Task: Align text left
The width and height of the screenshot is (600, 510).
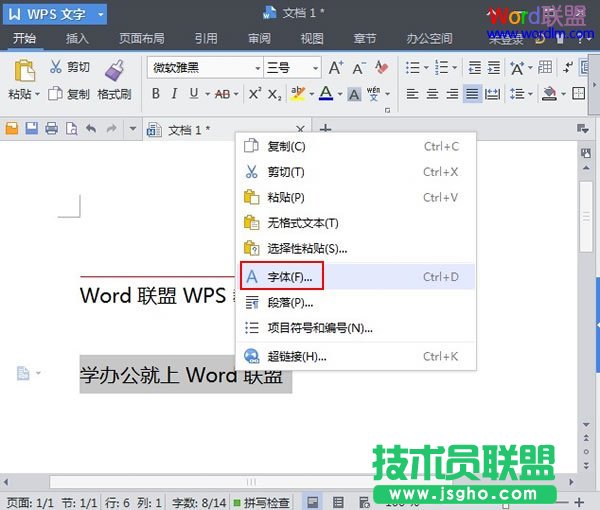Action: coord(412,94)
